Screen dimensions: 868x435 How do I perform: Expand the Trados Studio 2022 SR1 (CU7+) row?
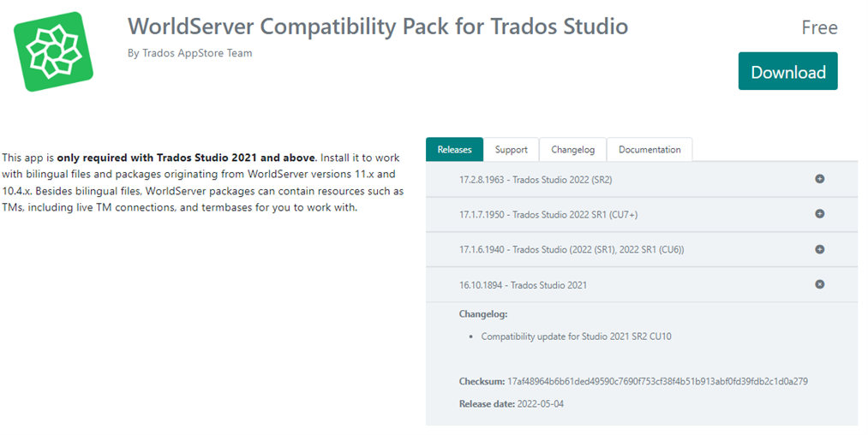pyautogui.click(x=642, y=214)
